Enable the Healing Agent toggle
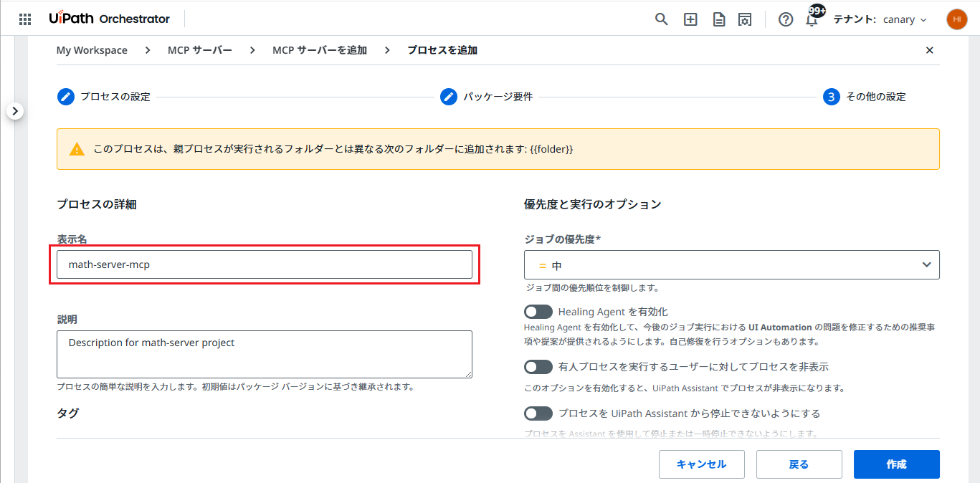This screenshot has width=980, height=483. pos(538,312)
